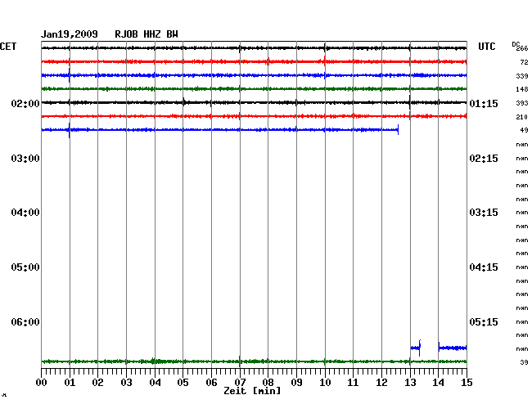
Task: Click the Zeit [min] axis title
Action: coord(252,391)
